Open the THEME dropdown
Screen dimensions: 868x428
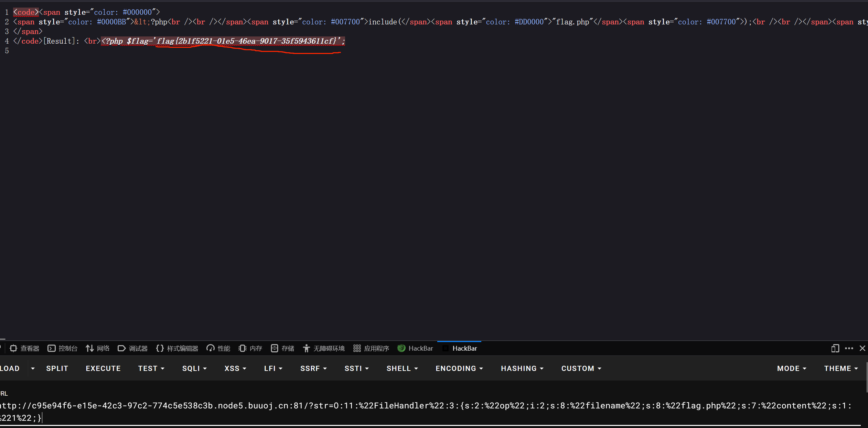(x=840, y=368)
